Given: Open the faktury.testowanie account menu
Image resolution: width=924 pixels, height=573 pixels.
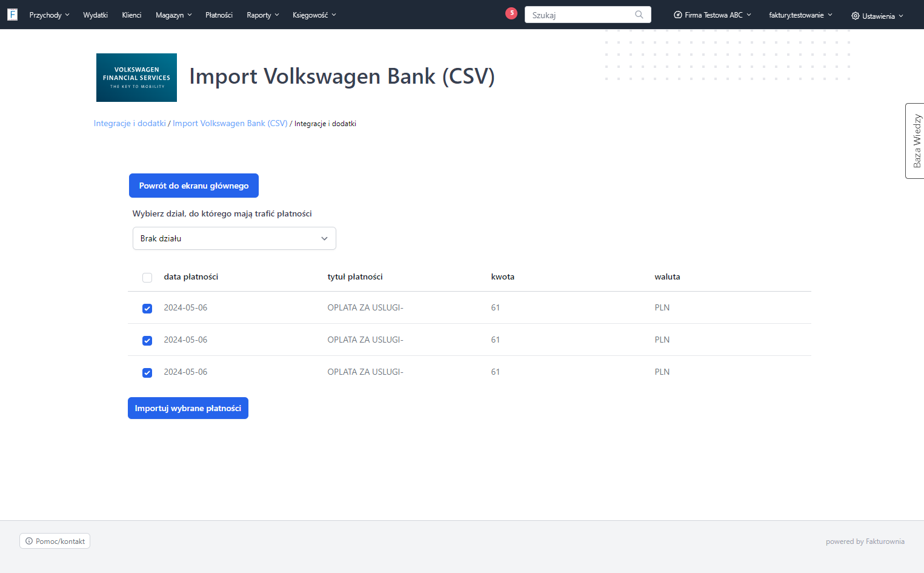Looking at the screenshot, I should click(x=800, y=15).
